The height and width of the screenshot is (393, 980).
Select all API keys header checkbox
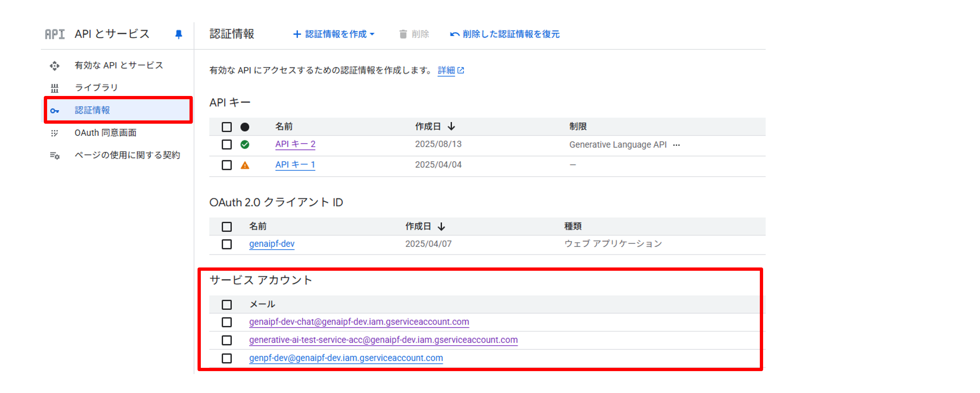[227, 127]
